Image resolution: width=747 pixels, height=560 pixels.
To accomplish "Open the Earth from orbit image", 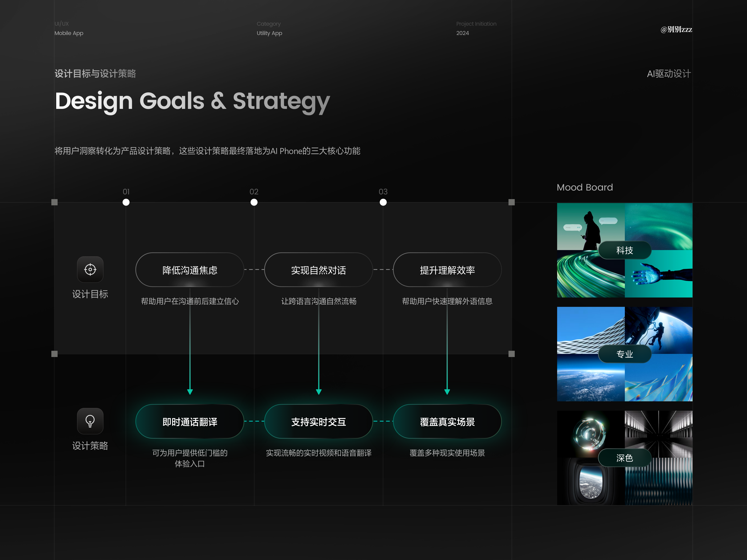I will tap(591, 378).
